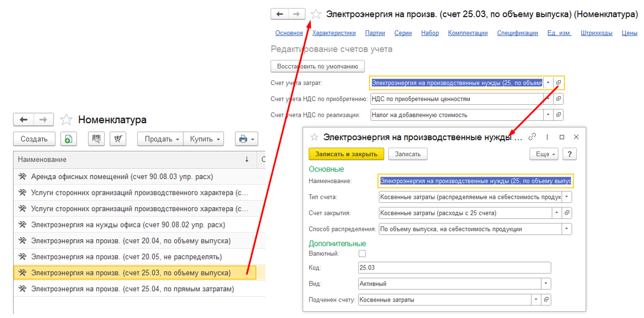This screenshot has width=644, height=318.
Task: Open linked form of Подчинен счету
Action: point(546,300)
